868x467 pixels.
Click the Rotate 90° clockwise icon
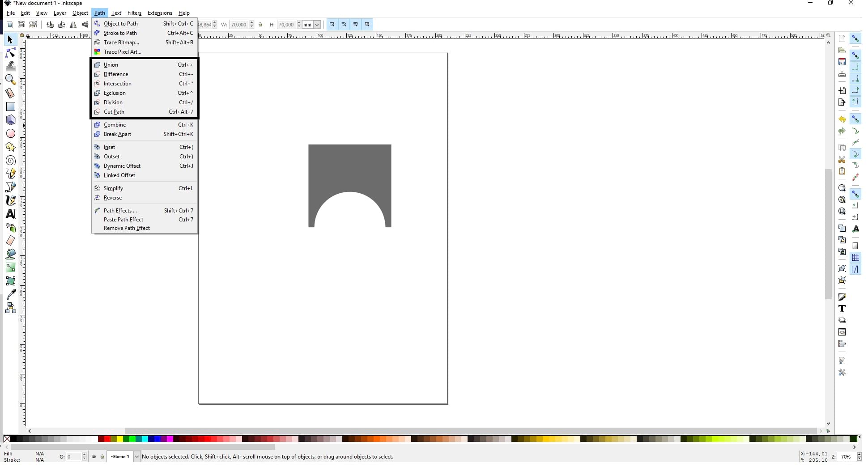[x=61, y=25]
